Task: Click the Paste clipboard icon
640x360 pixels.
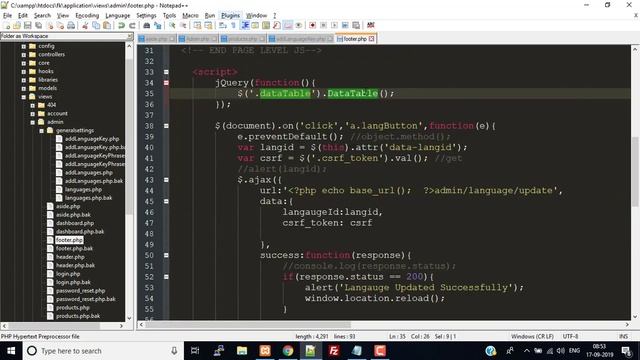Action: coord(107,25)
